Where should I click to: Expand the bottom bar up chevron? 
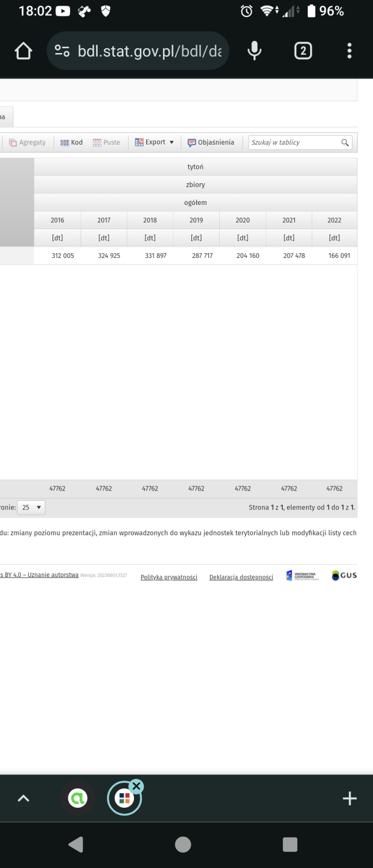tap(23, 799)
